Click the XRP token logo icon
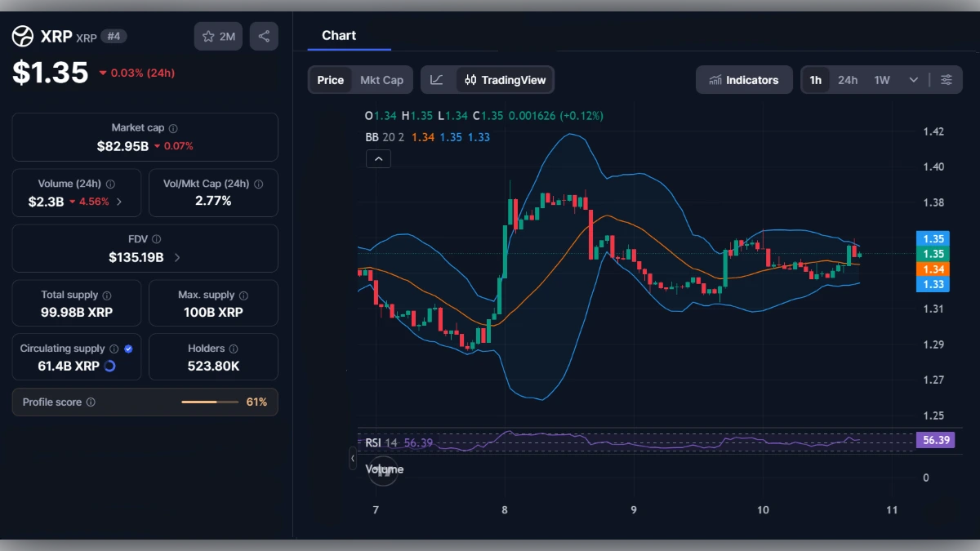 pos(22,36)
